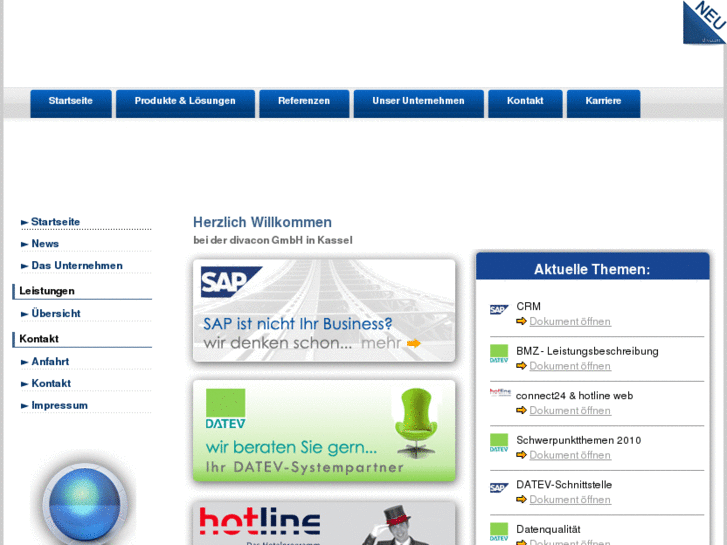Open the hotline banner logo
The image size is (727, 545).
pyautogui.click(x=260, y=521)
